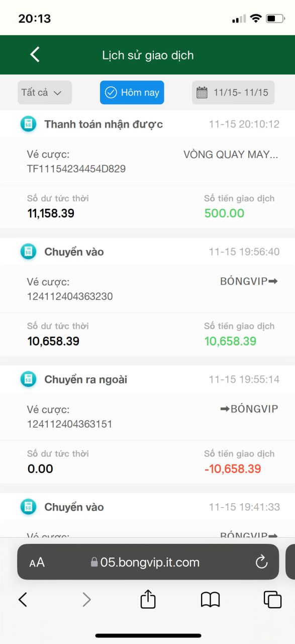295x644 pixels.
Task: Open the 19:56:40 Chuyển vào transaction
Action: 147,297
